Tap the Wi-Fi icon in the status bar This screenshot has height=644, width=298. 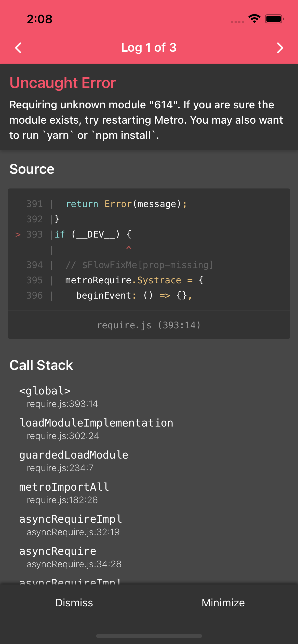click(x=254, y=18)
